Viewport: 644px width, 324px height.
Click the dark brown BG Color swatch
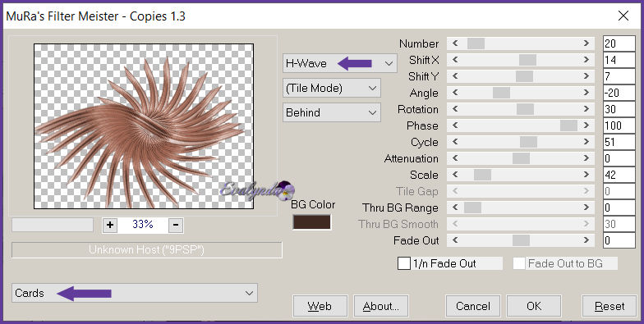click(x=312, y=222)
